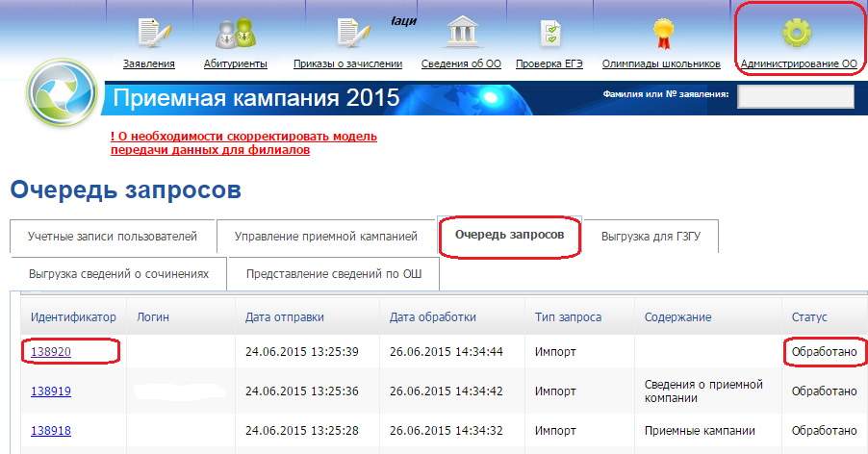Open the Олимпиады школьников medal icon

click(663, 33)
